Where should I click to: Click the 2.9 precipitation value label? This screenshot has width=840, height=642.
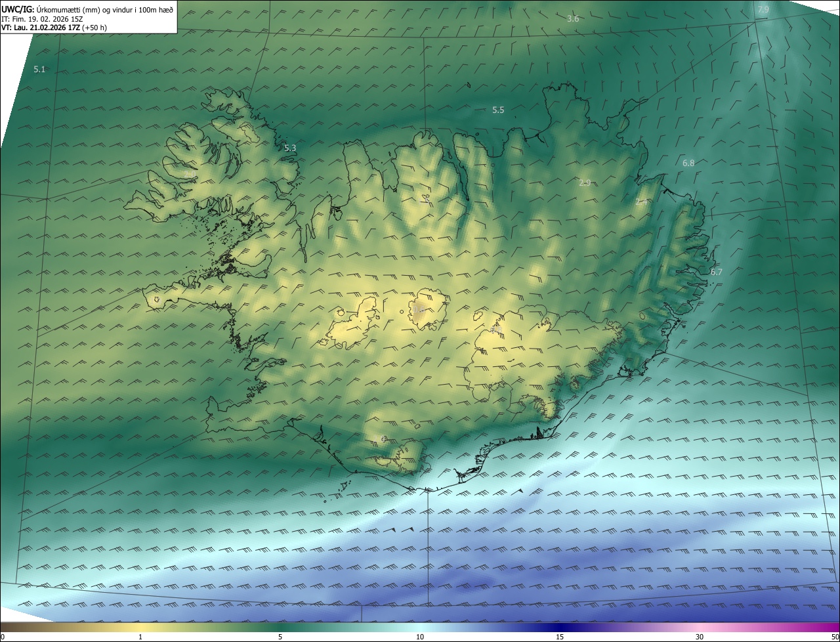[585, 182]
